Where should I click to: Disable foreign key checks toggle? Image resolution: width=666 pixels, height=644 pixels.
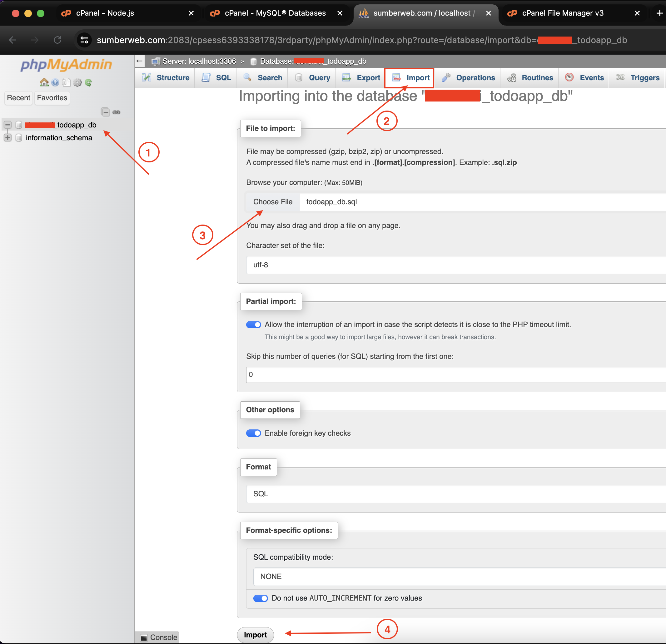click(x=253, y=433)
